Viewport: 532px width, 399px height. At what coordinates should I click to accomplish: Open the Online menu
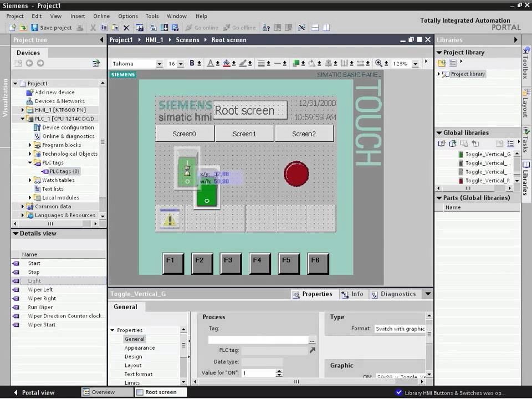coord(101,16)
